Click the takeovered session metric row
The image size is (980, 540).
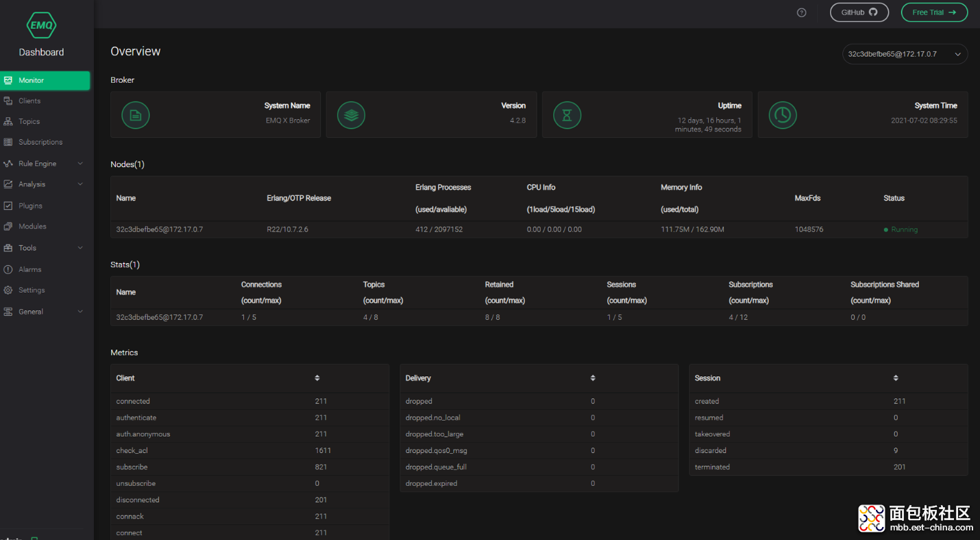click(x=829, y=434)
